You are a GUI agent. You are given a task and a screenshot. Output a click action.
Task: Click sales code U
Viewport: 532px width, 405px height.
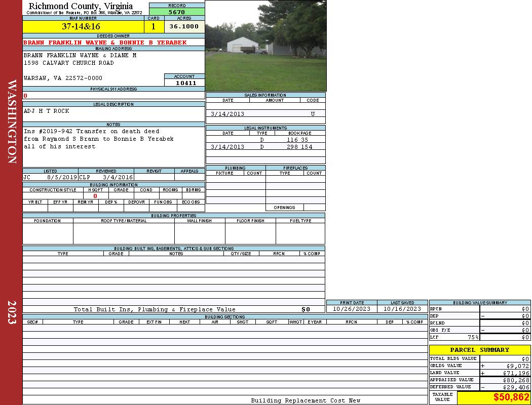[313, 114]
